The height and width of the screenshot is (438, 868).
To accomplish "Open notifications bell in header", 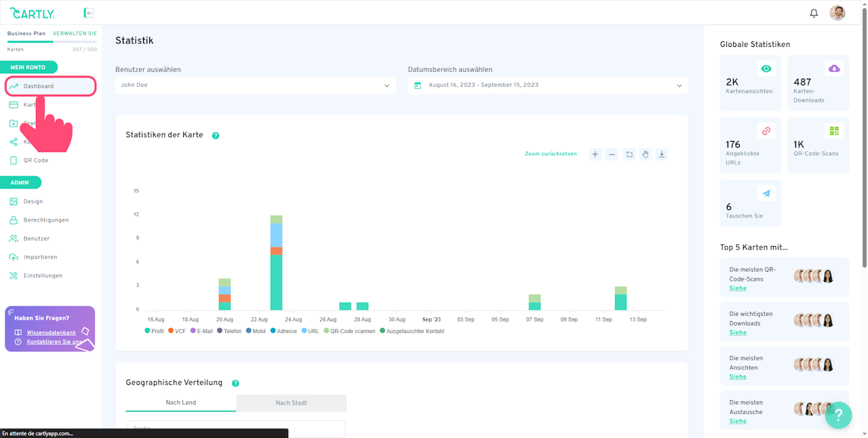I will coord(814,13).
